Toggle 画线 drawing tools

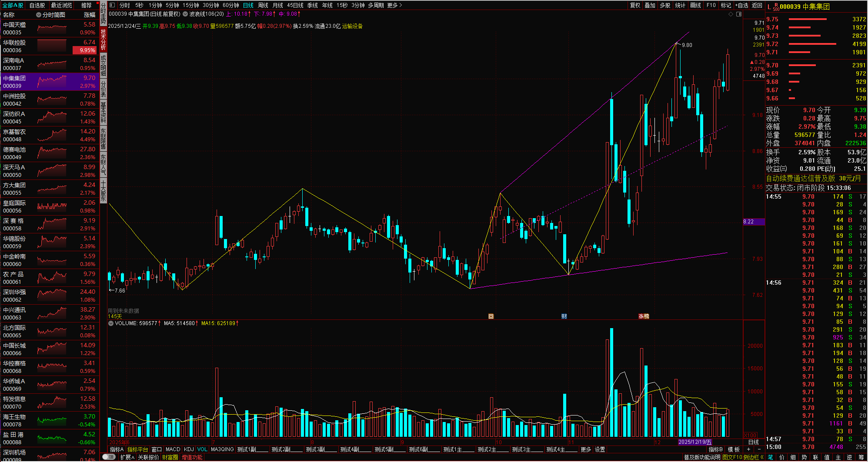click(x=696, y=5)
